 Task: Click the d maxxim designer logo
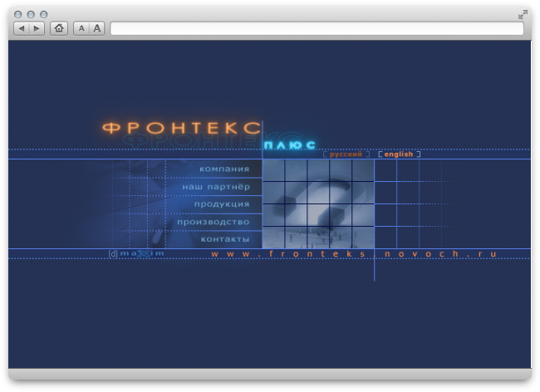[x=136, y=253]
